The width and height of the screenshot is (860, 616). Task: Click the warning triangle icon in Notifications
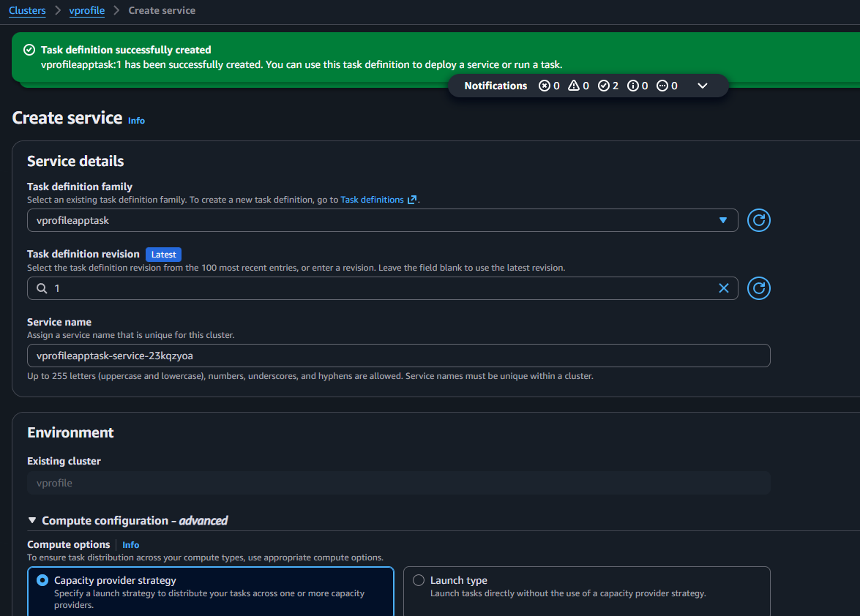tap(574, 86)
